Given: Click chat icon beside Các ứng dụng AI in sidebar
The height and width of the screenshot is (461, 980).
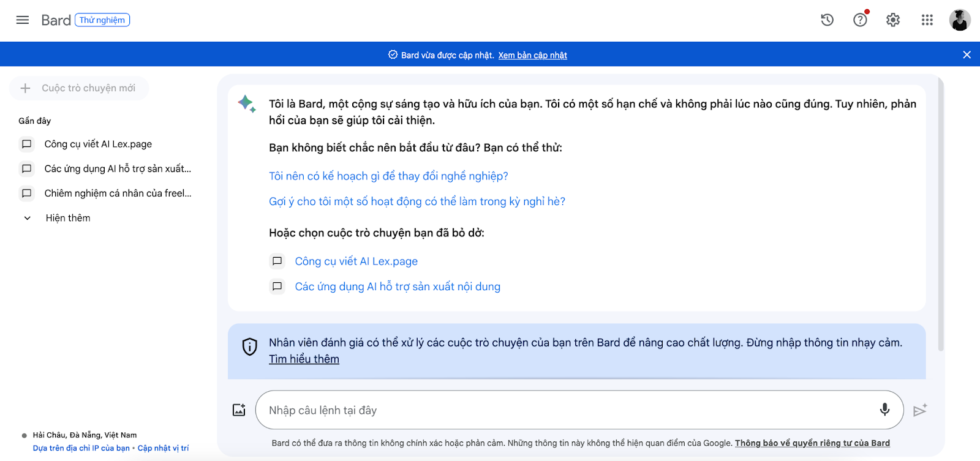Looking at the screenshot, I should (26, 168).
